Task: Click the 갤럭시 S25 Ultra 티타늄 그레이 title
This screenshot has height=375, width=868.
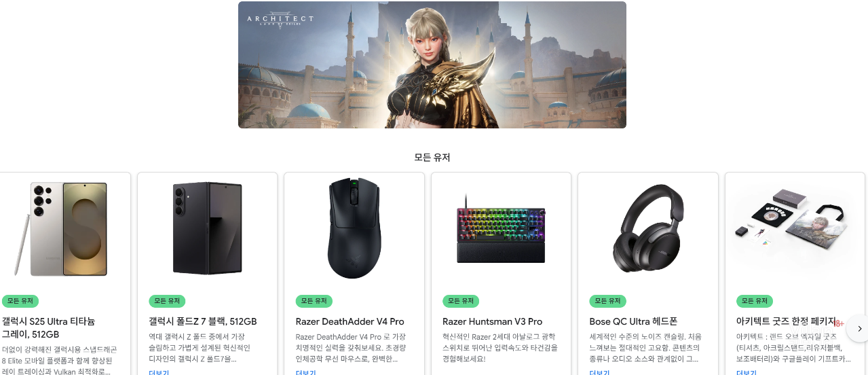Action: pyautogui.click(x=49, y=327)
